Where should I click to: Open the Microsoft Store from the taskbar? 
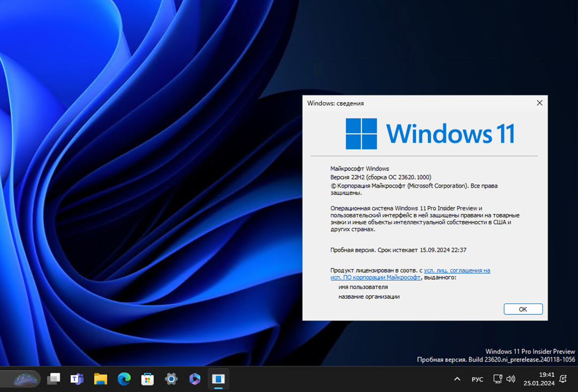(147, 379)
